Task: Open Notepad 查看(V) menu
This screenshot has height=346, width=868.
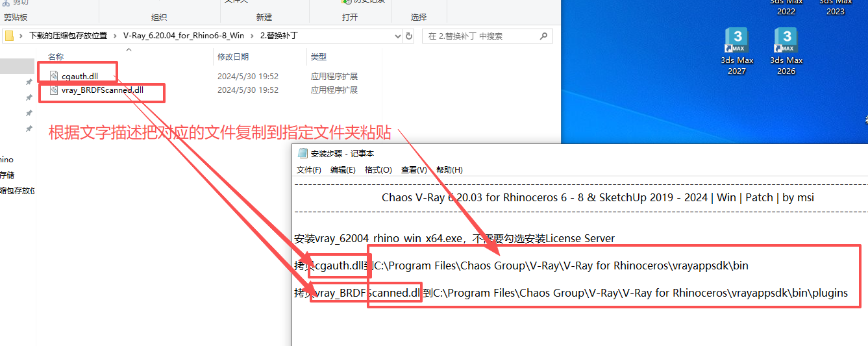Action: [x=414, y=170]
